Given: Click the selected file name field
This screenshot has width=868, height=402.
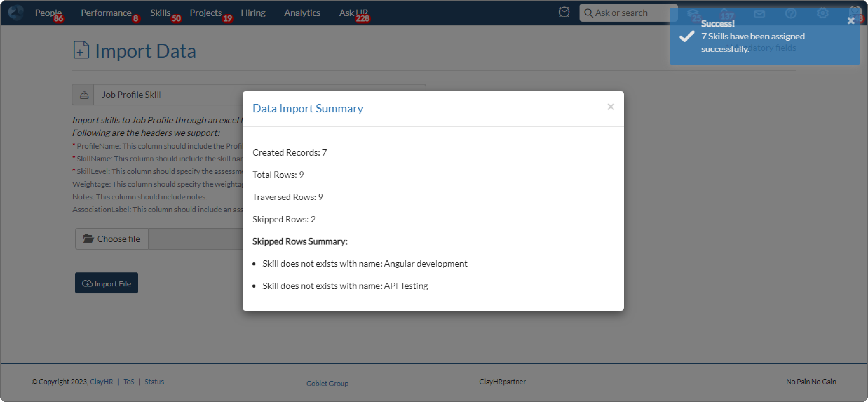Looking at the screenshot, I should tap(196, 239).
